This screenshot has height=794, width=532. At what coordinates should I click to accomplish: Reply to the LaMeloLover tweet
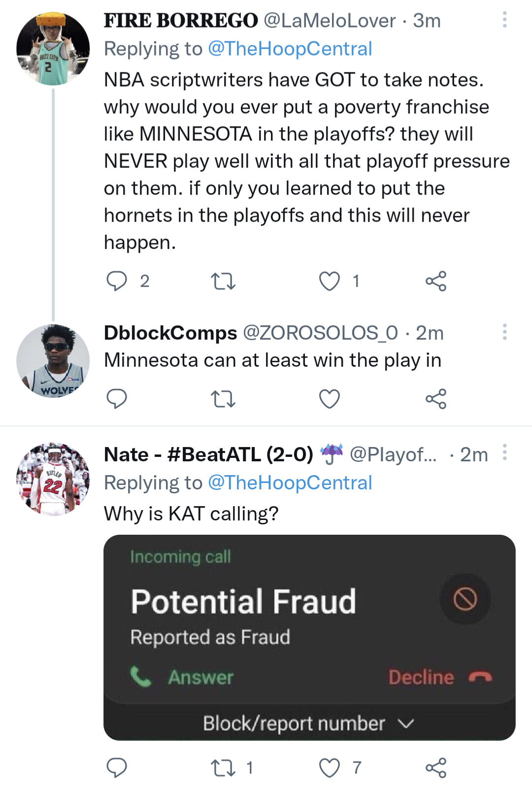117,281
